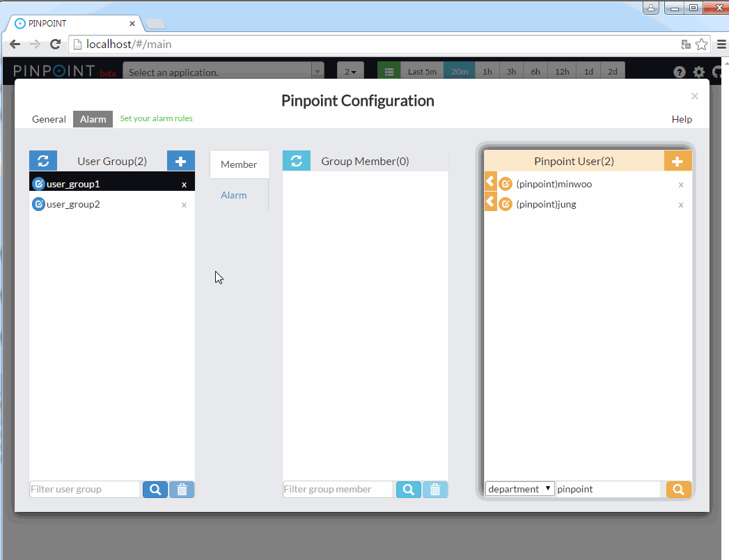Expand the Select an application combo box
The image size is (729, 560).
224,72
